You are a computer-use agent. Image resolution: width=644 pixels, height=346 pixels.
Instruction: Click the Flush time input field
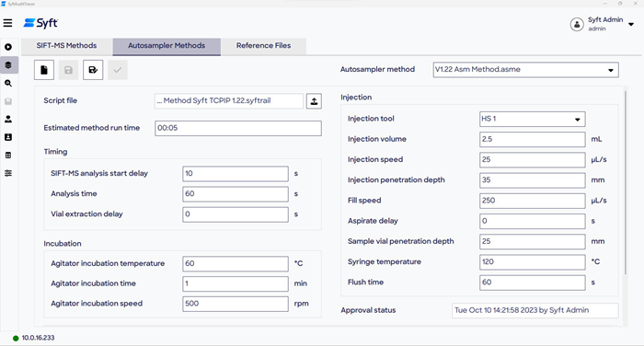(x=533, y=283)
